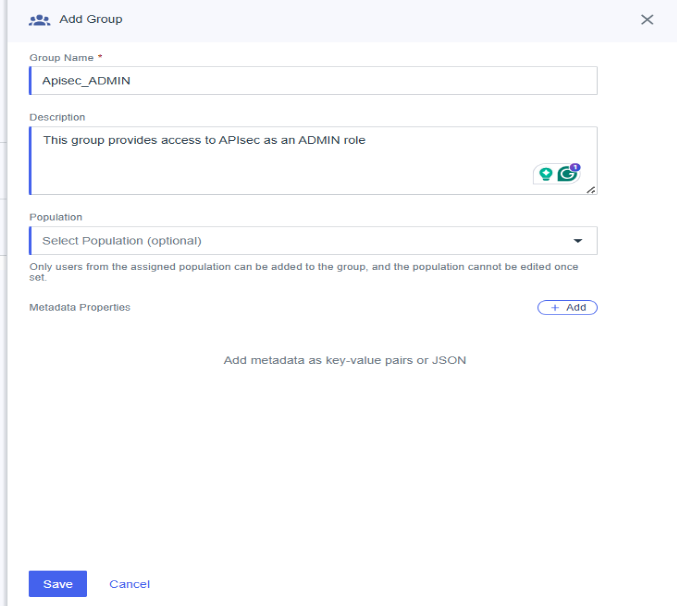The width and height of the screenshot is (678, 606).
Task: Click the Description box resize handle
Action: [x=591, y=189]
